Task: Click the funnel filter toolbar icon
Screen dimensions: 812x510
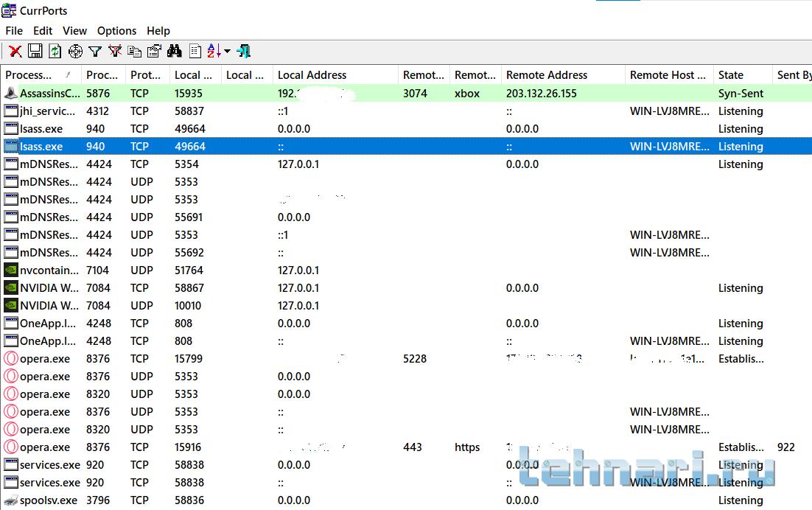Action: pyautogui.click(x=95, y=52)
